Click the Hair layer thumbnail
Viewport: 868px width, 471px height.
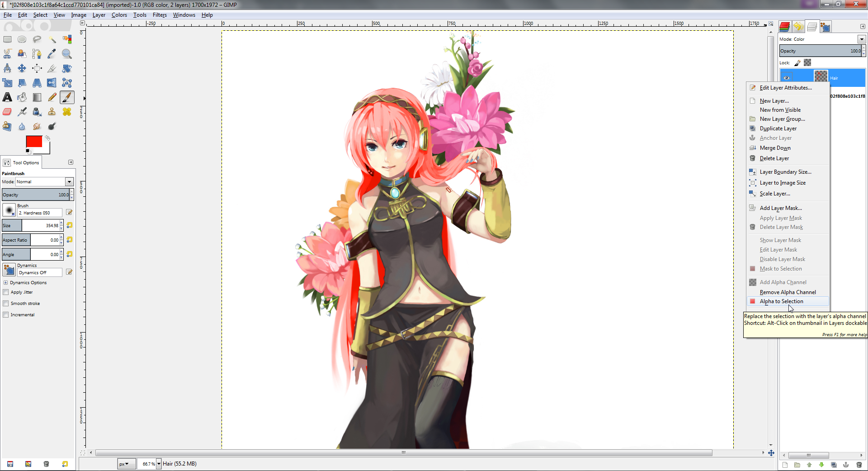click(821, 76)
